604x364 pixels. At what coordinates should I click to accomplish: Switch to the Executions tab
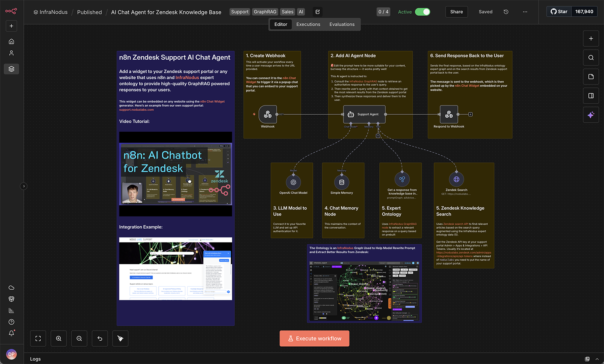click(x=308, y=24)
